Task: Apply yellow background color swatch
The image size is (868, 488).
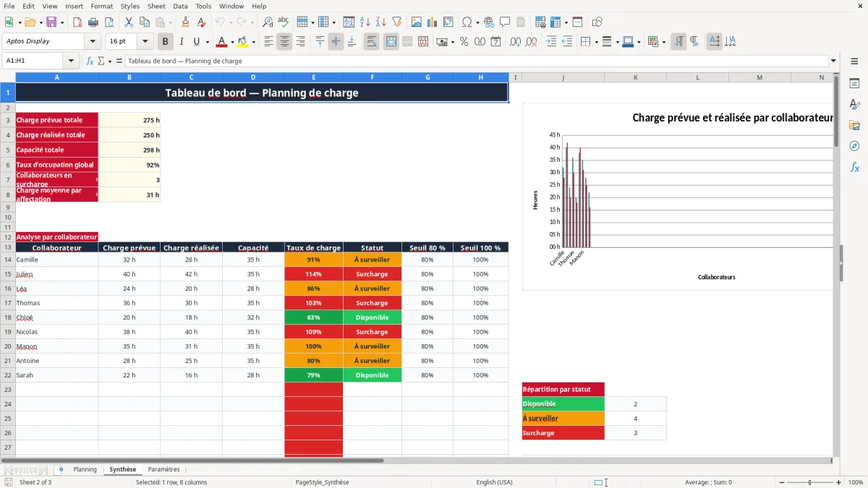Action: click(x=243, y=42)
